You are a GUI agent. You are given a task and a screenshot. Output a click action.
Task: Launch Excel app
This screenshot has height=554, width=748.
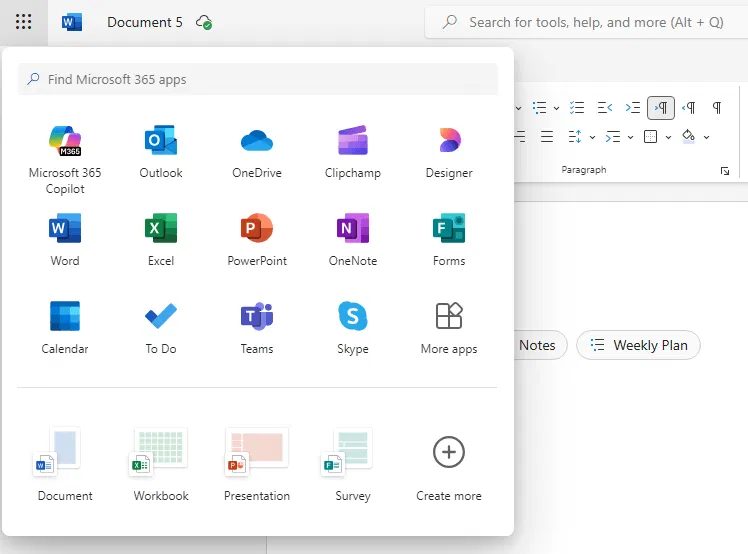[161, 240]
